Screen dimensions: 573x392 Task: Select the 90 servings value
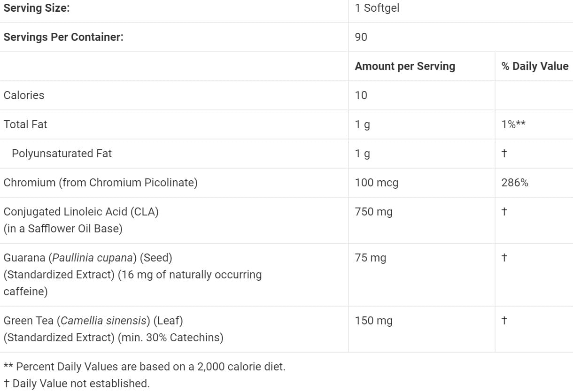pos(361,37)
